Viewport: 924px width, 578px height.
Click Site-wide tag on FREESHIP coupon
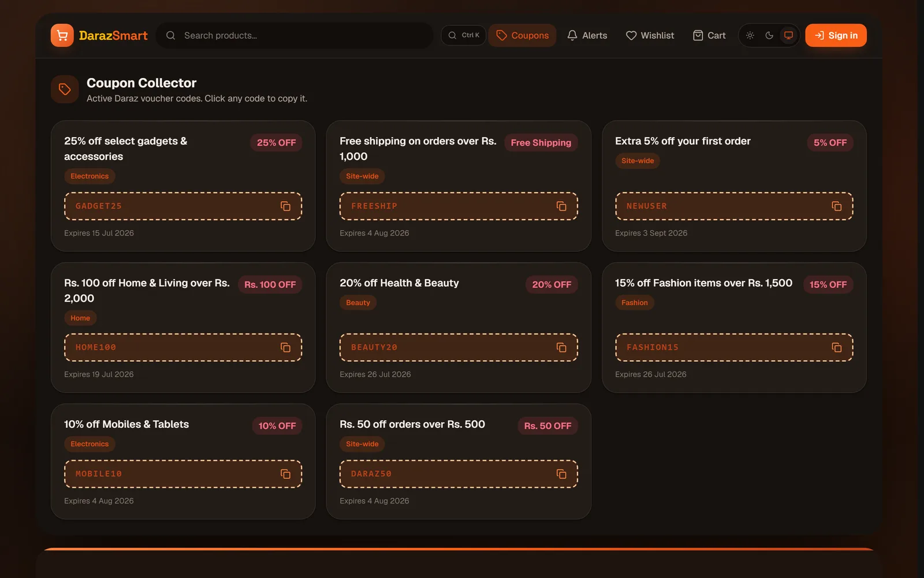[362, 176]
